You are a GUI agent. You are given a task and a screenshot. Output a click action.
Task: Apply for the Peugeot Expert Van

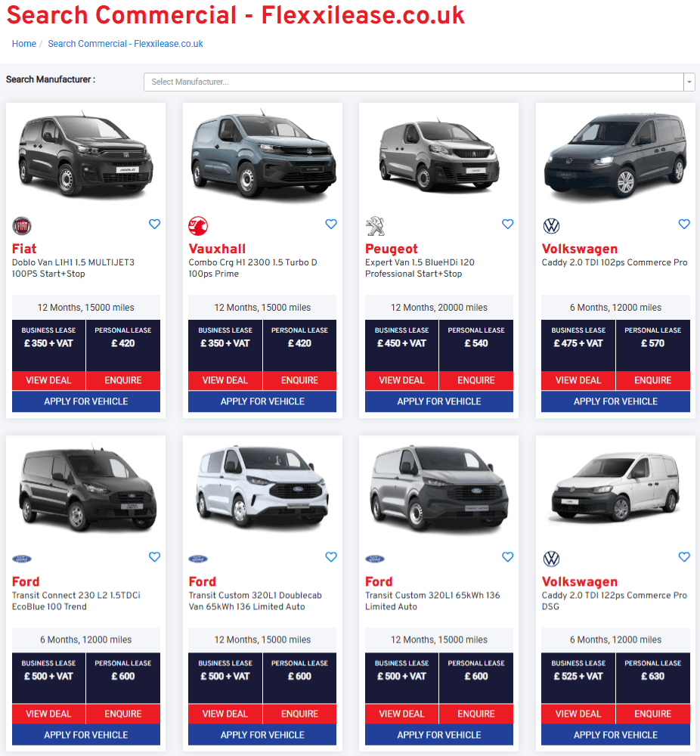(x=438, y=401)
